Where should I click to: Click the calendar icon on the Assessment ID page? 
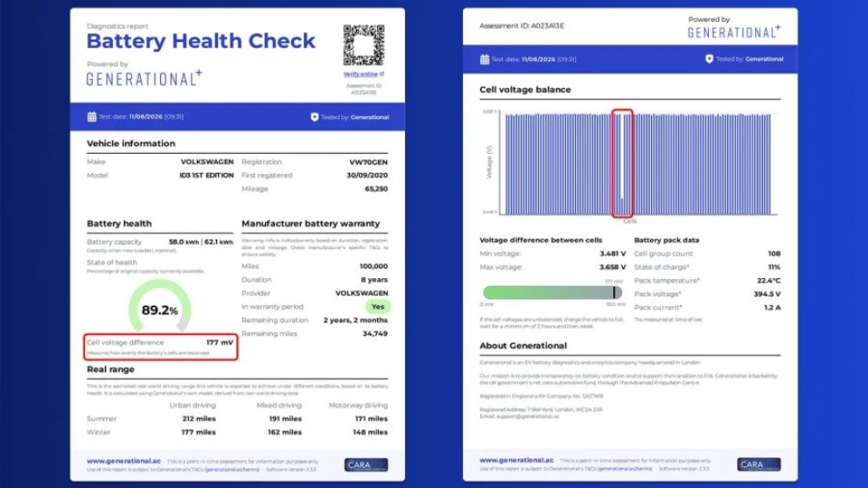(x=485, y=59)
